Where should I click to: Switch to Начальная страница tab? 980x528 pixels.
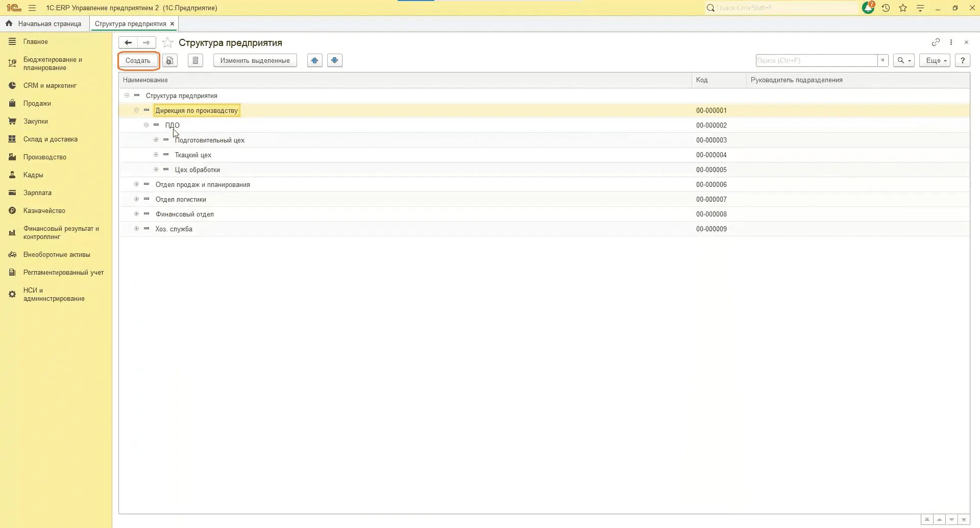[x=44, y=23]
